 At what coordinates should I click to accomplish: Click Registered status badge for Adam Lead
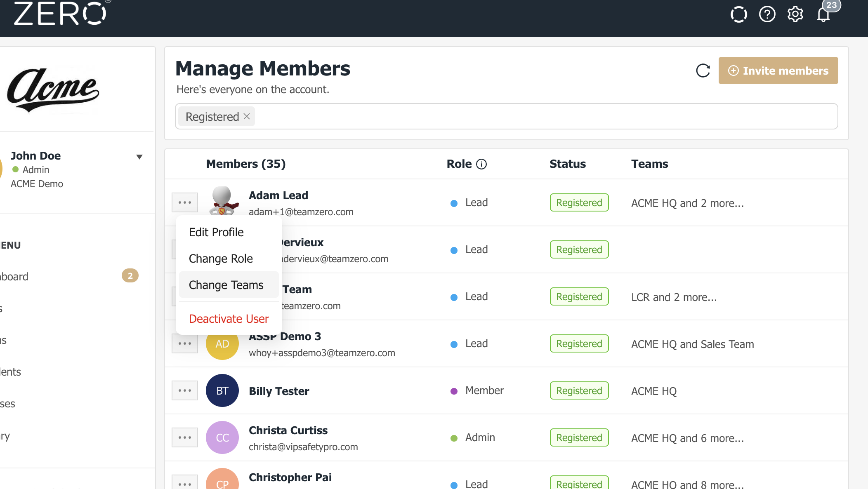point(579,202)
